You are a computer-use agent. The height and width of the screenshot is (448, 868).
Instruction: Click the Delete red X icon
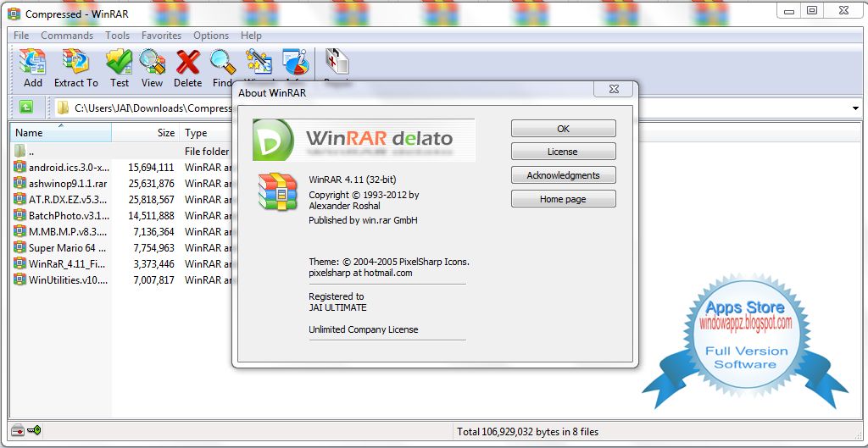tap(187, 61)
